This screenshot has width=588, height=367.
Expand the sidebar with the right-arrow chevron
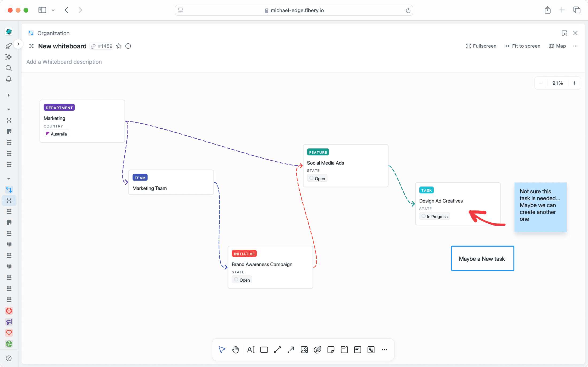click(x=18, y=44)
